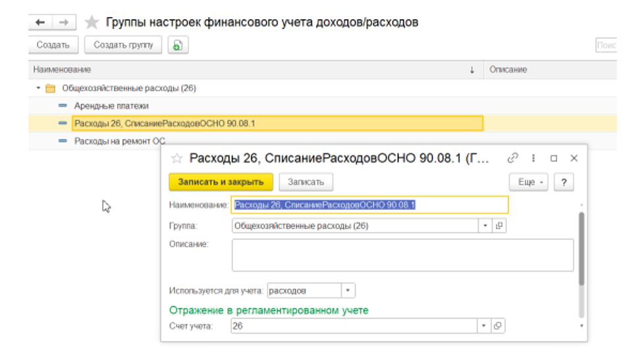Open the dialog's three-dot menu

(533, 158)
